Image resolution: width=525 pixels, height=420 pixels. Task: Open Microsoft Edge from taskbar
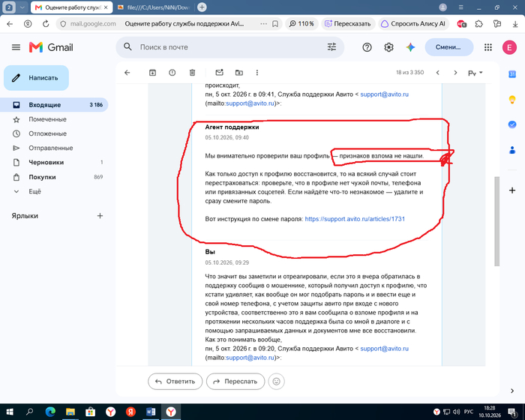point(50,412)
